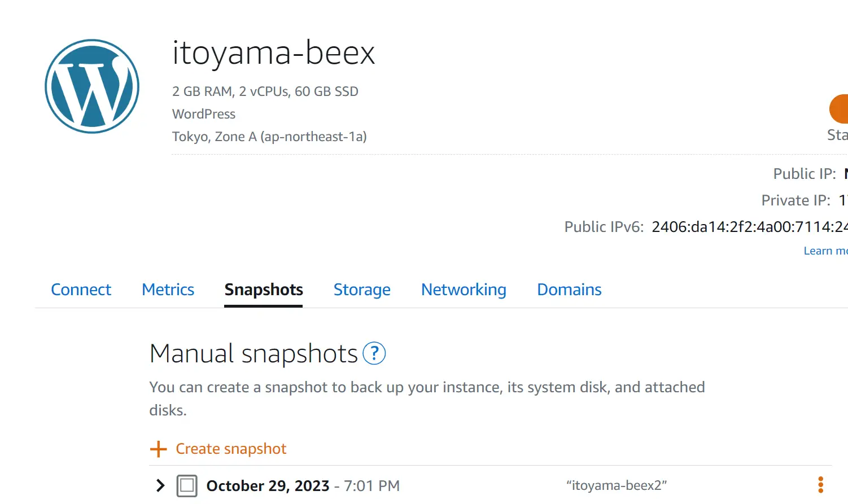Screen dimensions: 848x504
Task: Switch to the Connect tab
Action: click(81, 290)
